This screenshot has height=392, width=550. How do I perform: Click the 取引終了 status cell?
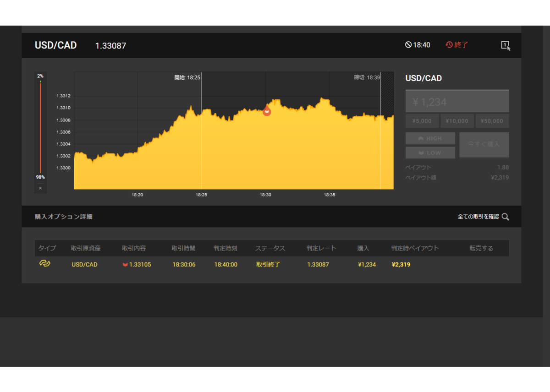[x=268, y=265]
